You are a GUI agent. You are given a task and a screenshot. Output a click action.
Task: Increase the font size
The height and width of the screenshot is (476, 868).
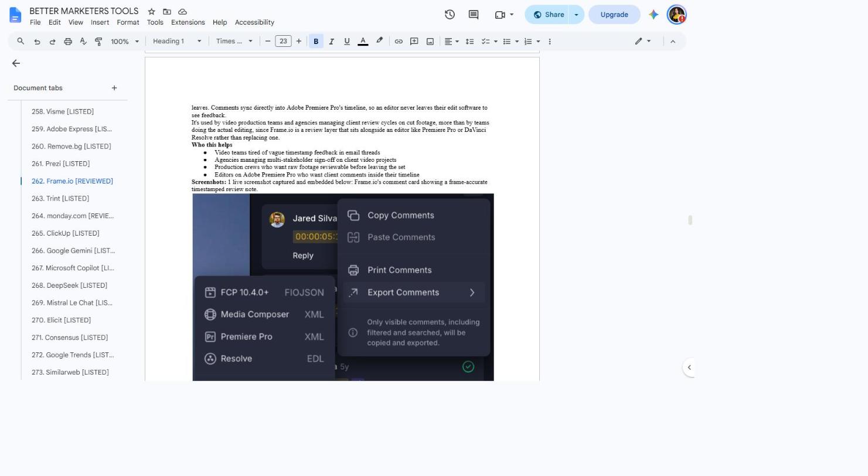pos(299,41)
